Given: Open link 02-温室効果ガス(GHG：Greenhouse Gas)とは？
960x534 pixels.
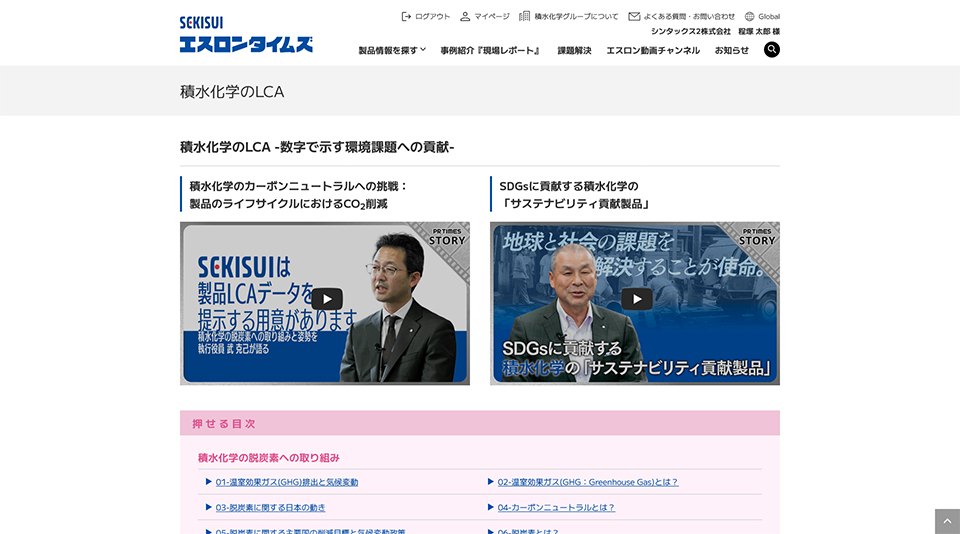Looking at the screenshot, I should pyautogui.click(x=588, y=483).
